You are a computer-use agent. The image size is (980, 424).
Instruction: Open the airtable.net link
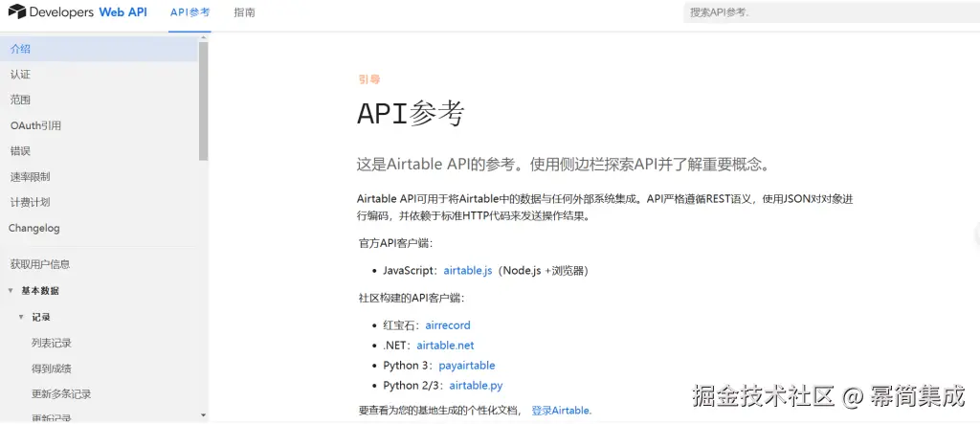(x=446, y=346)
